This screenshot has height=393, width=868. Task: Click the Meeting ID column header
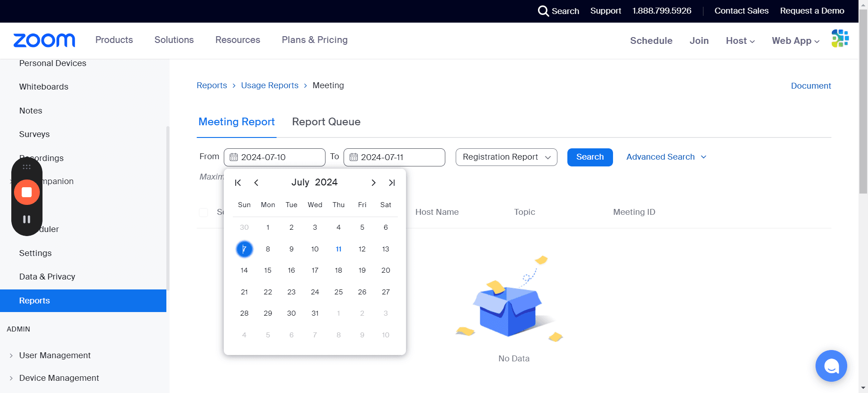coord(634,212)
